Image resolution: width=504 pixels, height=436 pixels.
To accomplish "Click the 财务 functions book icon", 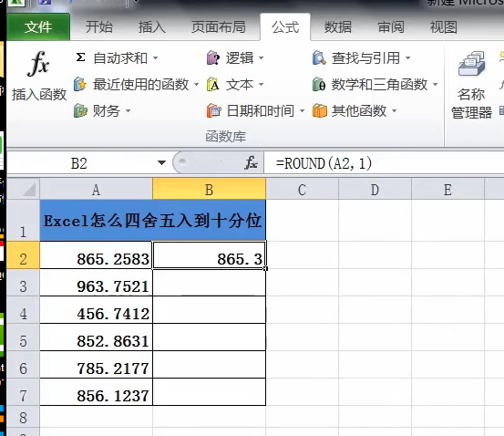I will (x=80, y=111).
